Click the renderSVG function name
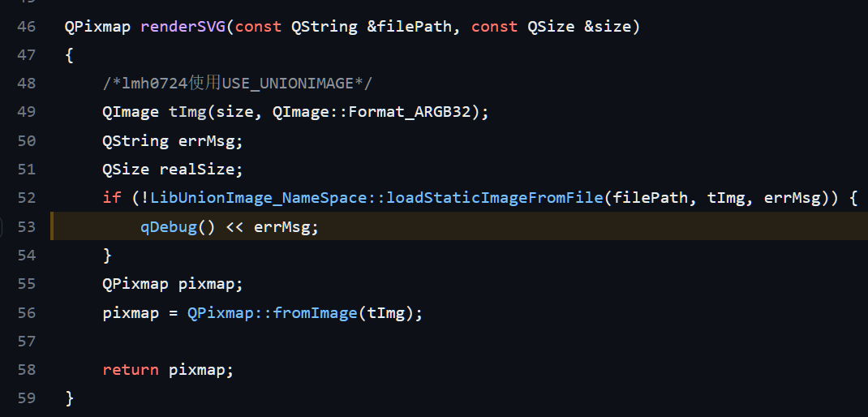The image size is (868, 417). pos(183,27)
